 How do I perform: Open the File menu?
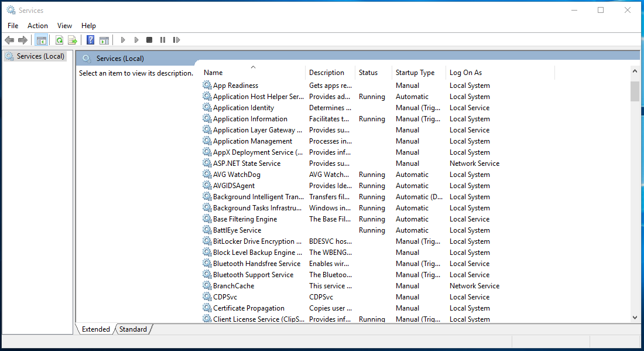click(x=13, y=25)
